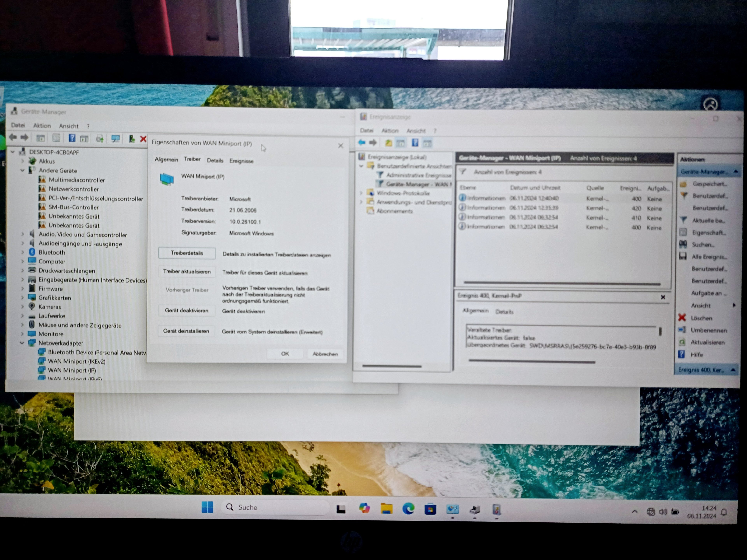This screenshot has height=560, width=747.
Task: Click the Löschen red X action
Action: 682,318
